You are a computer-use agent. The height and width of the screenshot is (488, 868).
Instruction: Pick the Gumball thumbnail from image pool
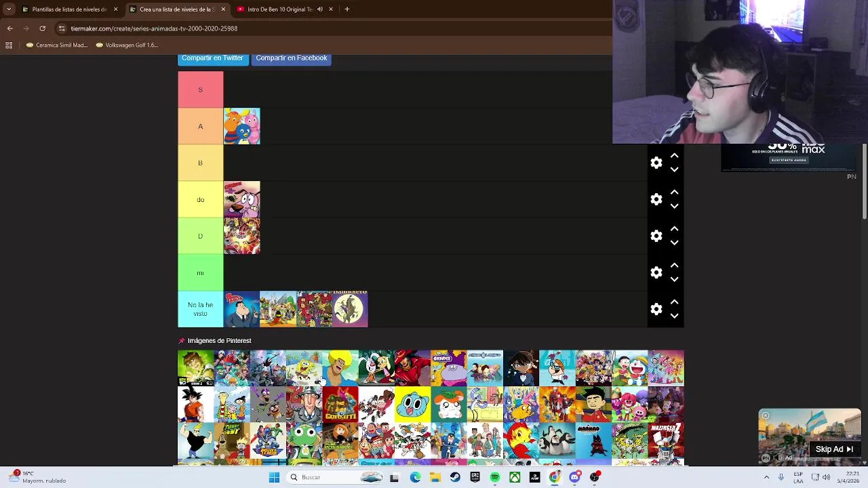(x=412, y=405)
